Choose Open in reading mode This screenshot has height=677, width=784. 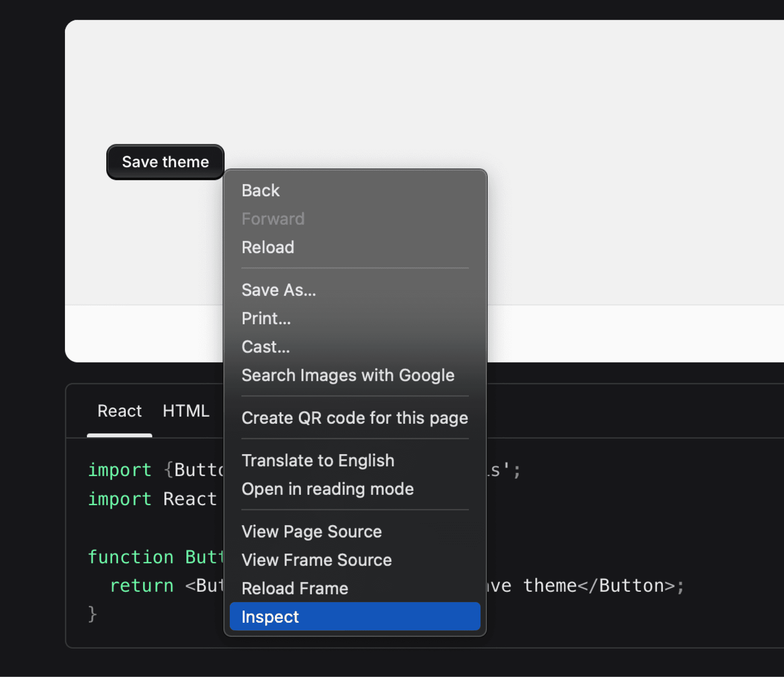coord(327,489)
